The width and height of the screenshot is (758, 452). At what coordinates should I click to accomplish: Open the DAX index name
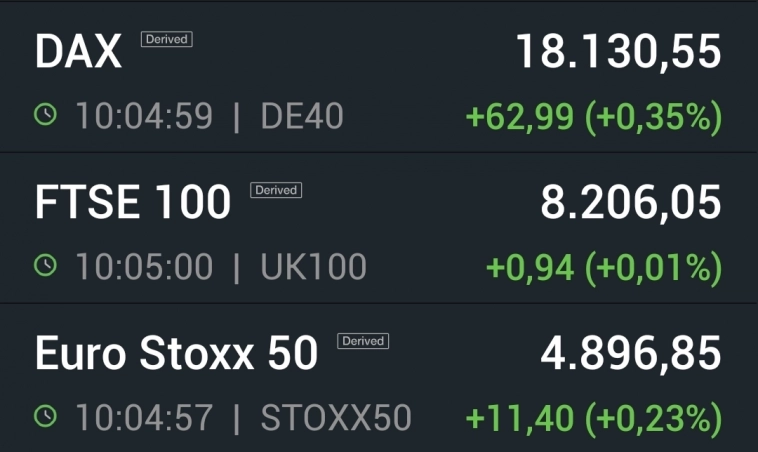78,52
